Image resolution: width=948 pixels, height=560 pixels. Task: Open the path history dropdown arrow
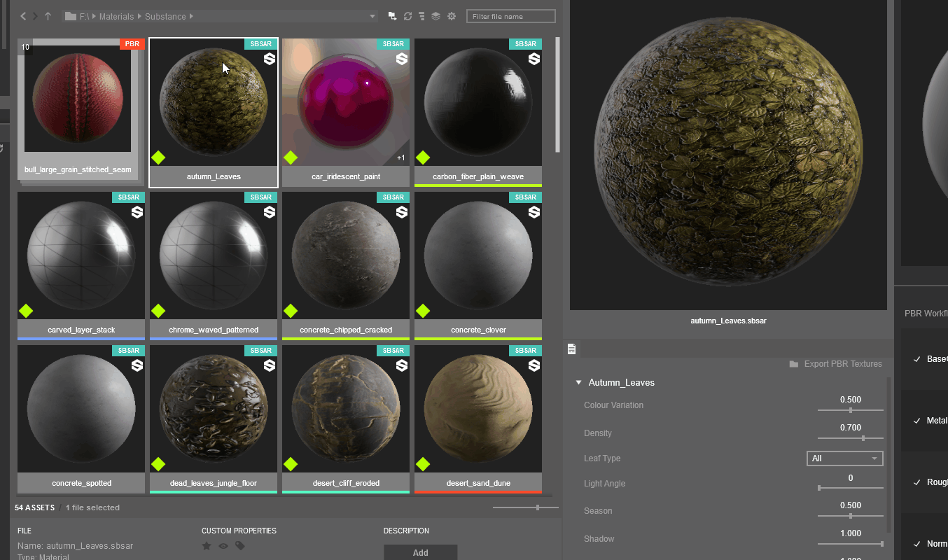[x=373, y=16]
